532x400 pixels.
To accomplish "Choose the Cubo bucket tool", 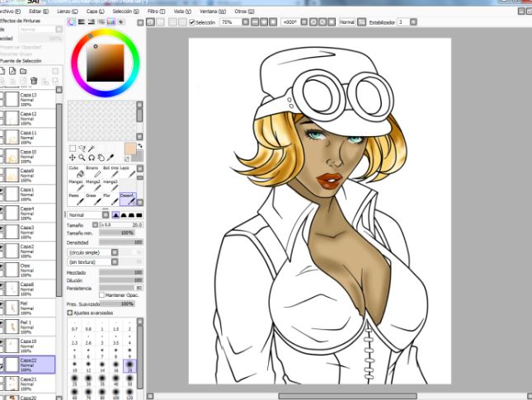I will tap(77, 172).
